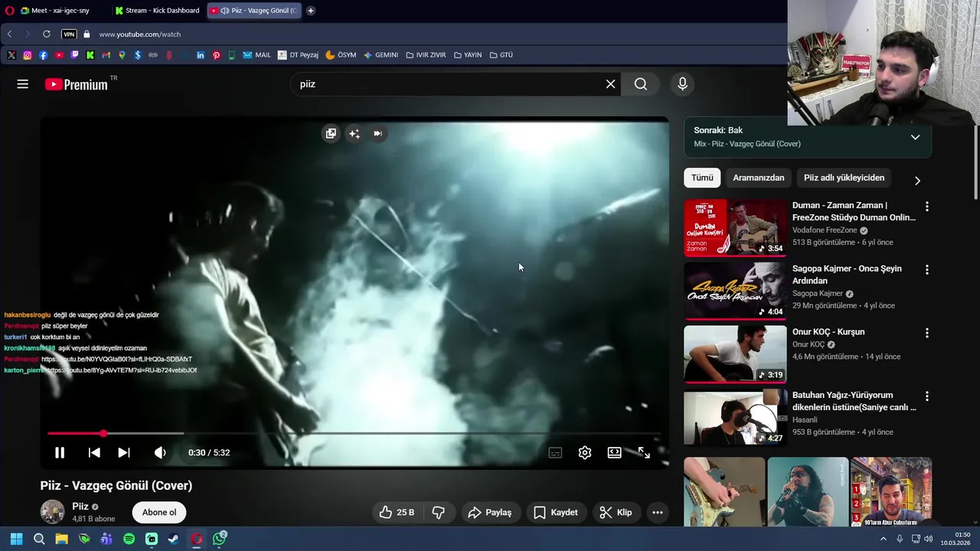Viewport: 980px width, 551px height.
Task: Open a new browser tab
Action: (x=310, y=11)
